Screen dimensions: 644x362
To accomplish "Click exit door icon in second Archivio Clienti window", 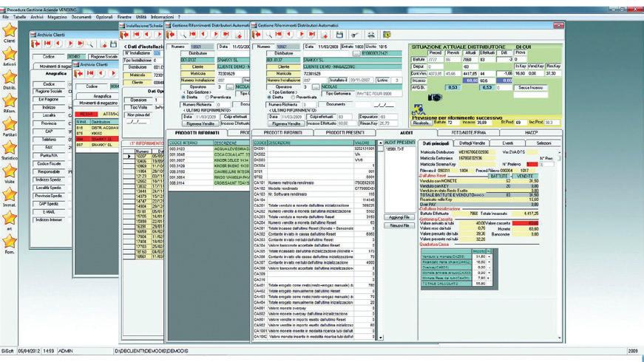I will tap(79, 73).
